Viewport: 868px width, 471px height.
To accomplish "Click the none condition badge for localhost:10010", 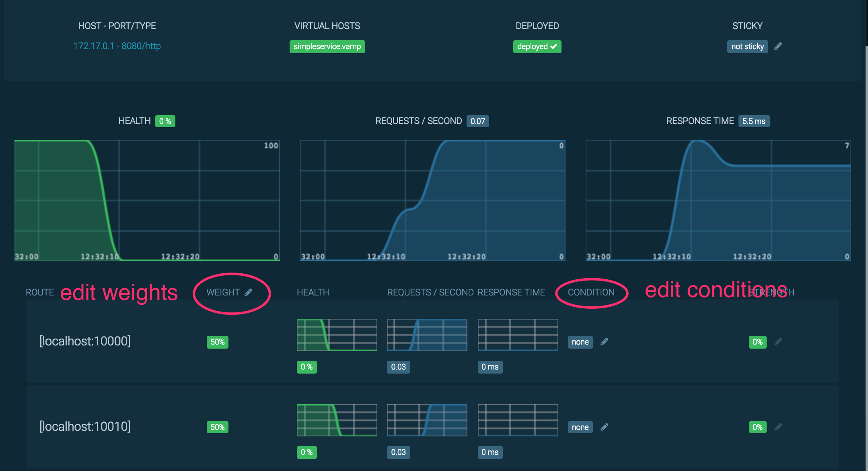I will [580, 428].
